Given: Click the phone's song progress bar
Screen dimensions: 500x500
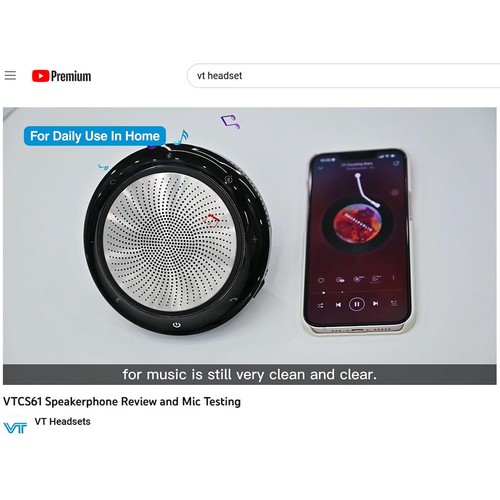Looking at the screenshot, I should click(x=357, y=292).
